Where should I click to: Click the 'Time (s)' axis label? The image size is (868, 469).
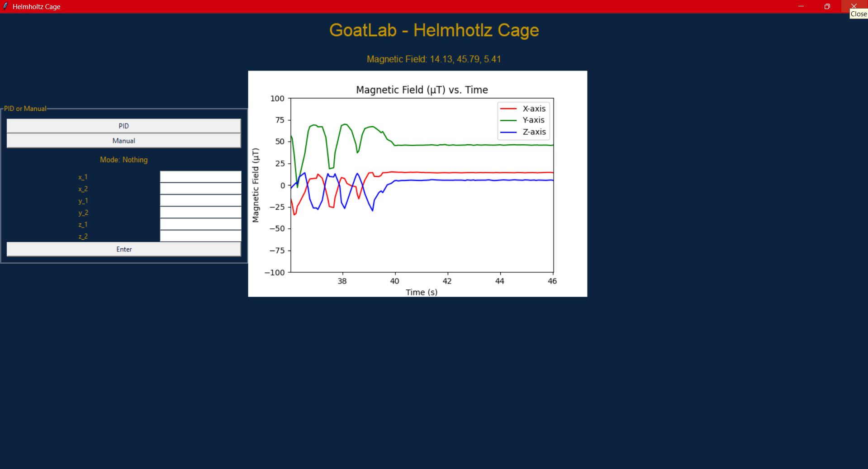422,292
